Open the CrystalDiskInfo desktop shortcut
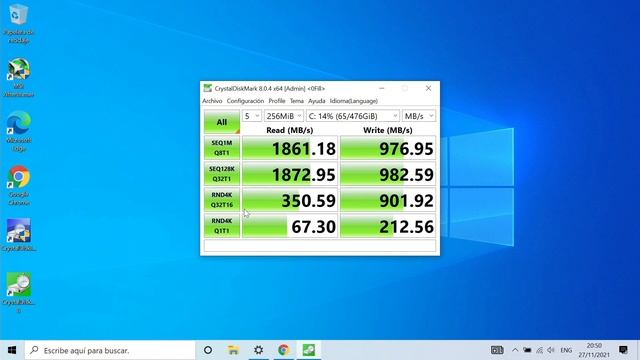Image resolution: width=640 pixels, height=360 pixels. (x=18, y=234)
